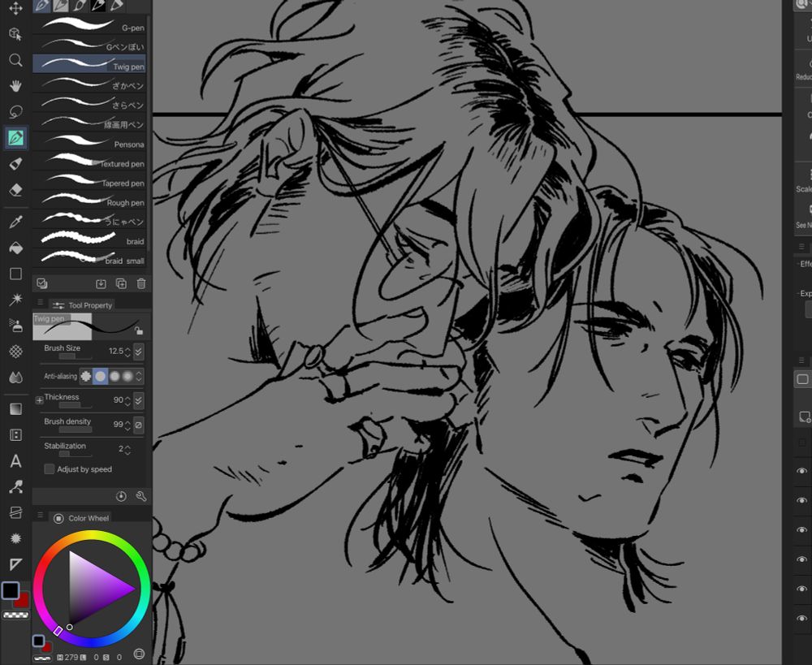Viewport: 812px width, 665px height.
Task: Open sub tool detail settings wrench icon
Action: click(140, 496)
